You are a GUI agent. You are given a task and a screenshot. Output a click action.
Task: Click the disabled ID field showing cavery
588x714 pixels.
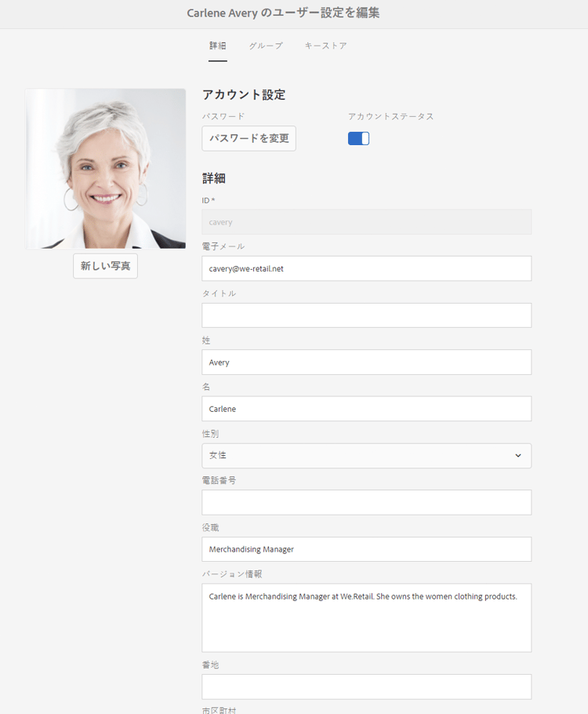(x=367, y=222)
